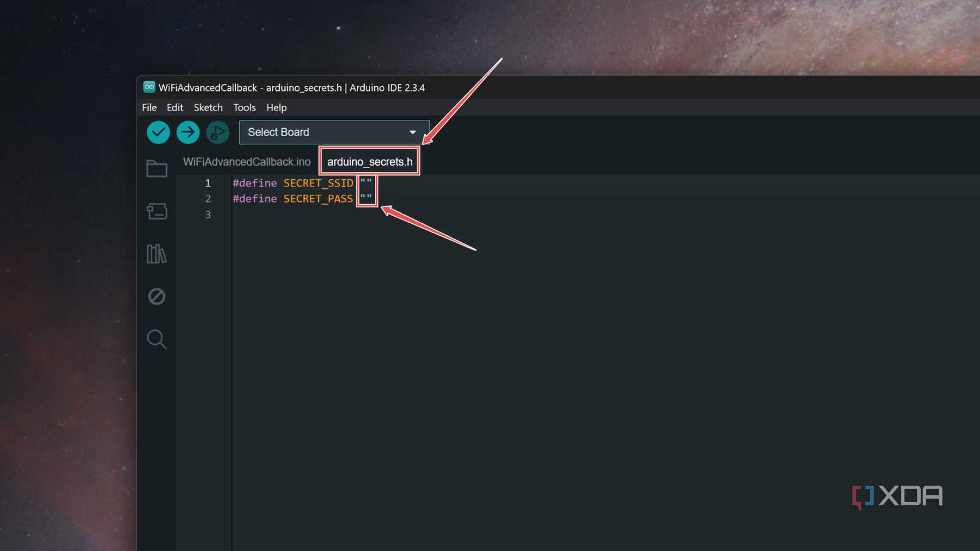Switch to the WiFiAdvancedCallback.ino tab
The width and height of the screenshot is (980, 551).
coord(246,161)
